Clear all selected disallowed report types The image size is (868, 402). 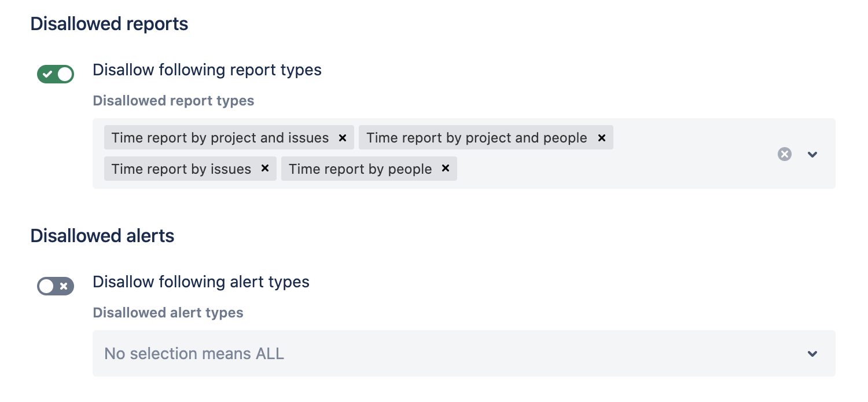784,154
